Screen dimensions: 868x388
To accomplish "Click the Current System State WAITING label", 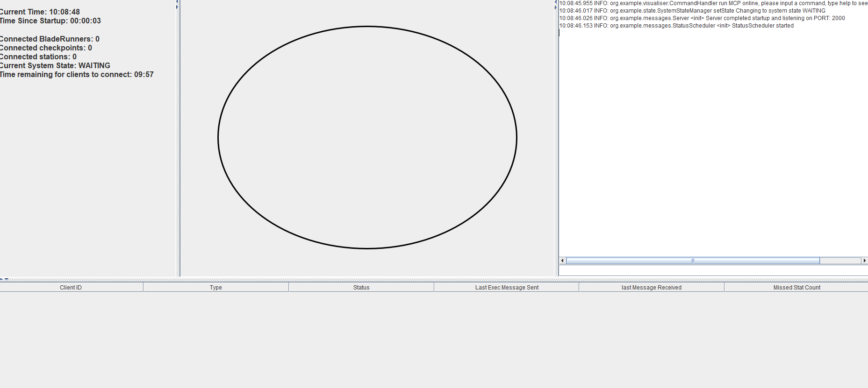I will coord(55,65).
